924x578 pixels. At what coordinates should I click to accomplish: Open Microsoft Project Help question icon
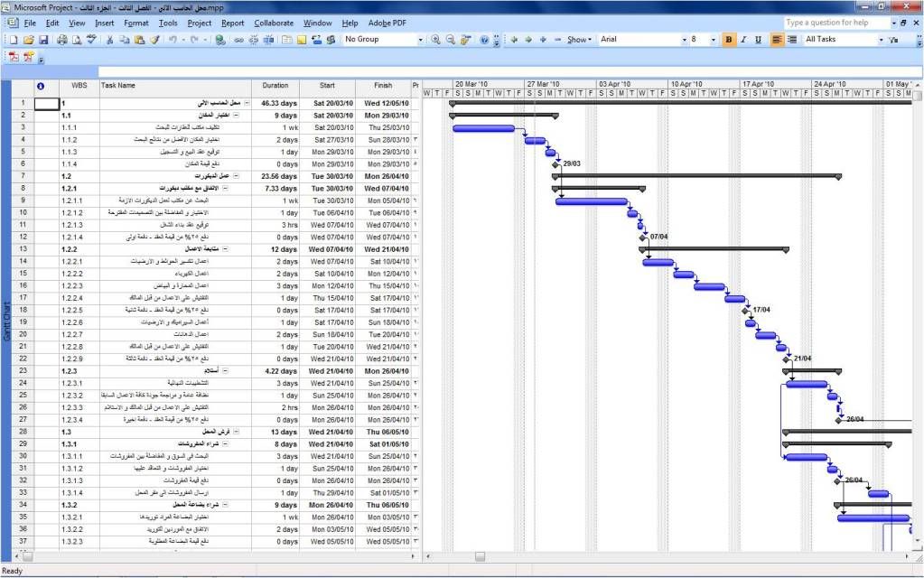pos(484,40)
